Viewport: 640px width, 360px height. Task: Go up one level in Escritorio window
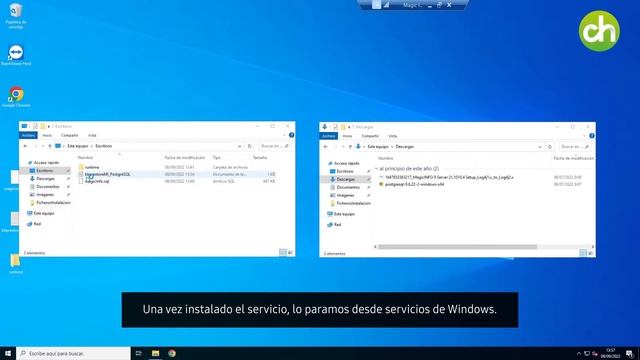tap(50, 146)
